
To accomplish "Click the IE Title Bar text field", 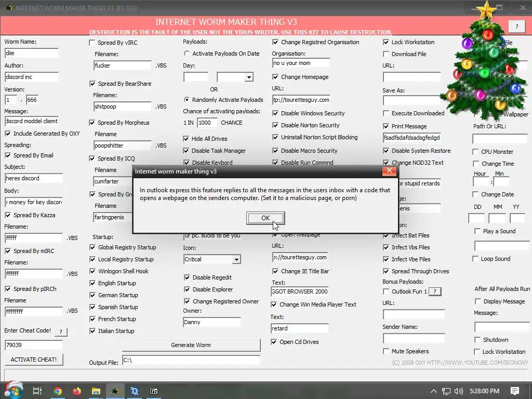I will click(300, 291).
